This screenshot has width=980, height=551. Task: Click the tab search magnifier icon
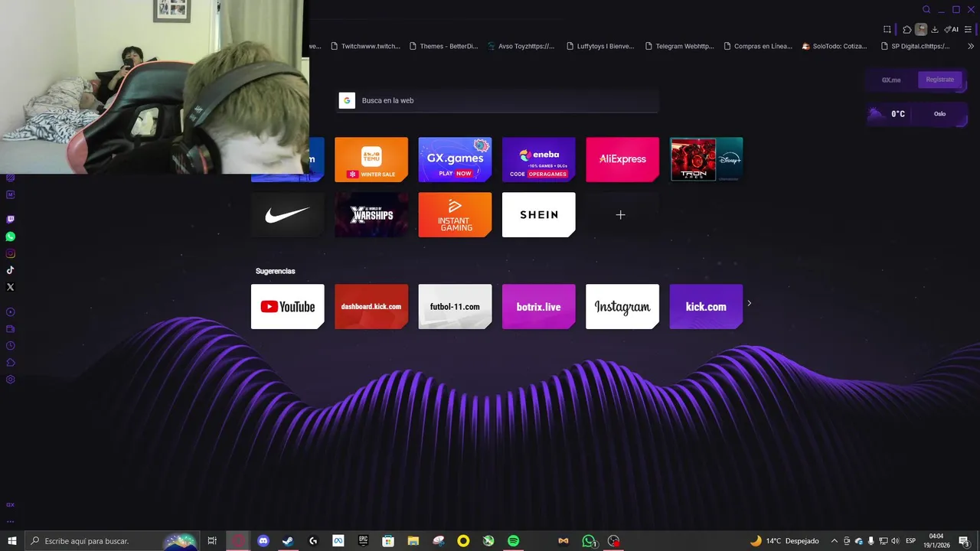click(926, 9)
